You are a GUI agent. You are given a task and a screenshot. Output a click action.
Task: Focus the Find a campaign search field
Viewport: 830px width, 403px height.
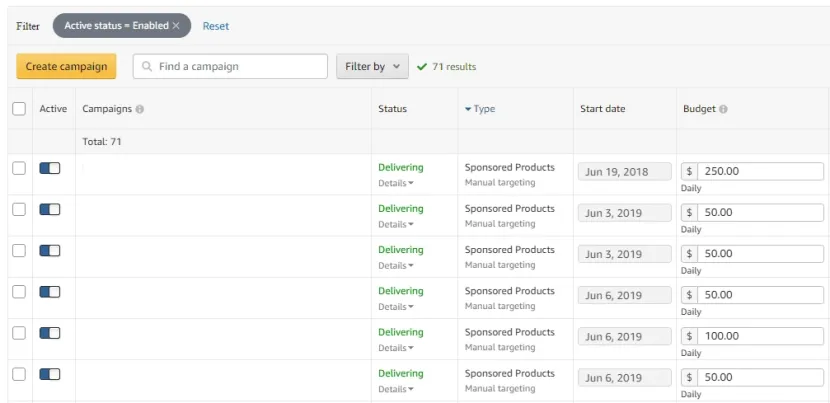[x=230, y=66]
